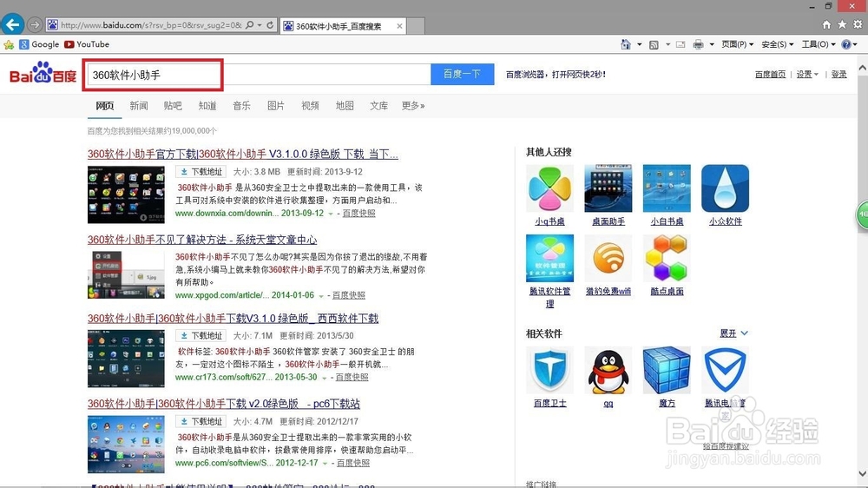Open favorites with the star icon
The image size is (868, 488).
[842, 24]
